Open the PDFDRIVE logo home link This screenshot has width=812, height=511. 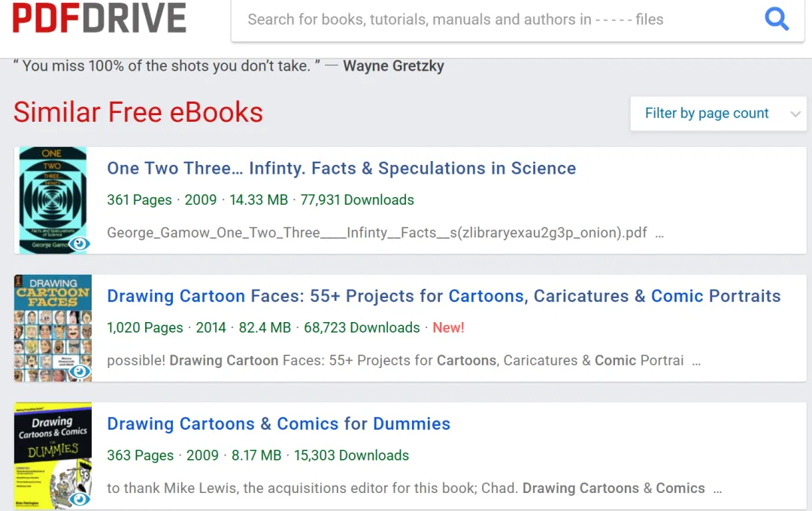99,18
